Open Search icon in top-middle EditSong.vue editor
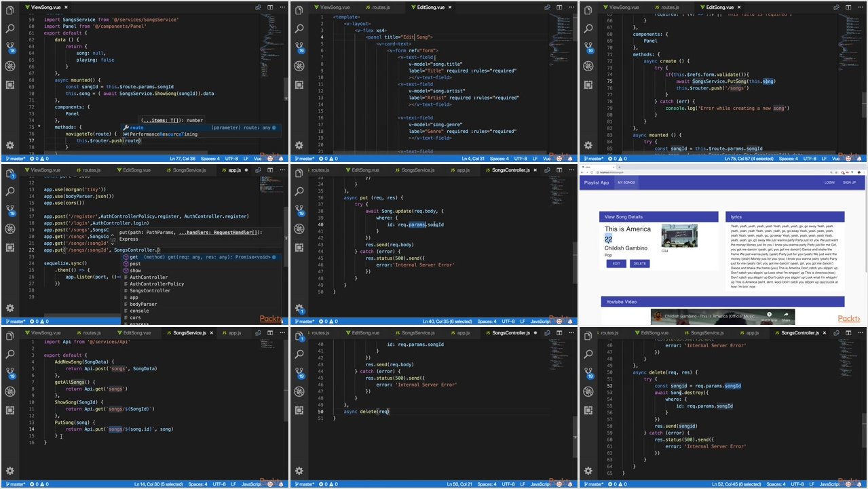The image size is (868, 489). click(299, 29)
